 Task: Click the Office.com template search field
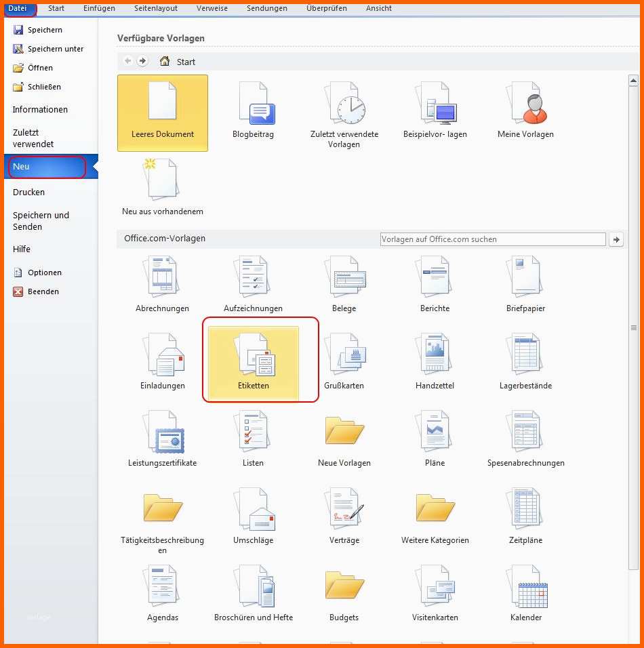click(492, 239)
